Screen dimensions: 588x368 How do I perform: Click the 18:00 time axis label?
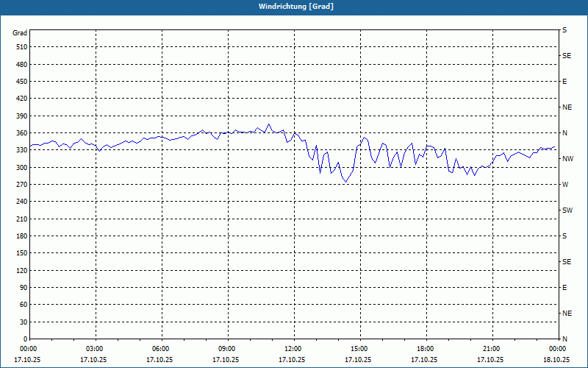click(x=425, y=349)
